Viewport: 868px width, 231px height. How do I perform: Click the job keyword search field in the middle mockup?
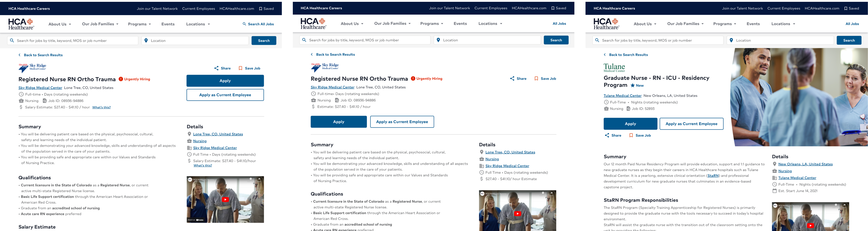click(x=365, y=40)
